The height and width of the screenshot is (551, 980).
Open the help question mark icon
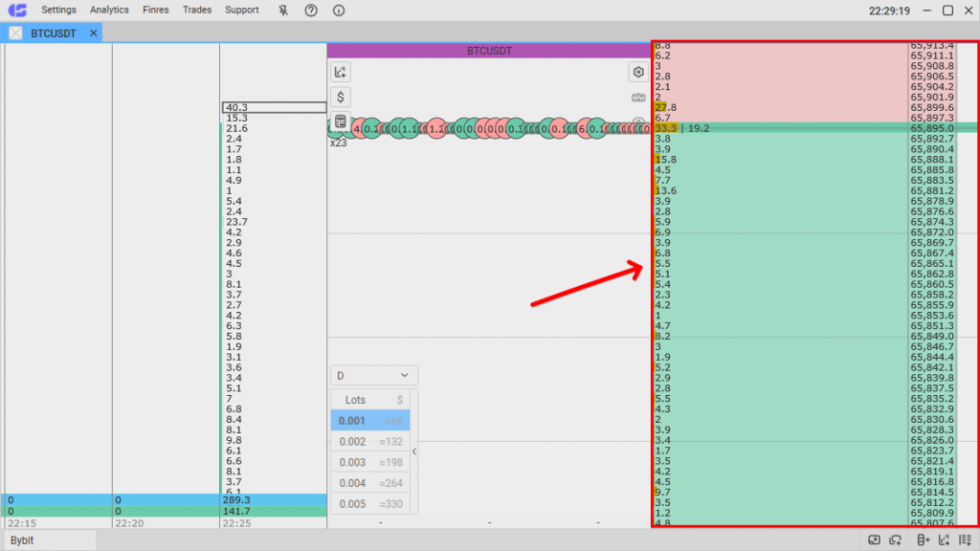click(311, 10)
